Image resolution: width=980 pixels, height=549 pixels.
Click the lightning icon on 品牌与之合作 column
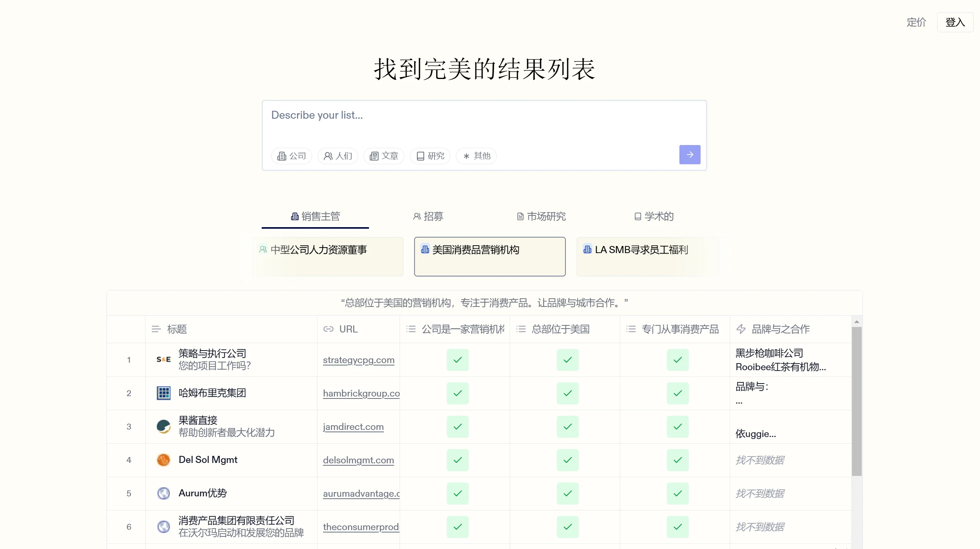coord(741,329)
